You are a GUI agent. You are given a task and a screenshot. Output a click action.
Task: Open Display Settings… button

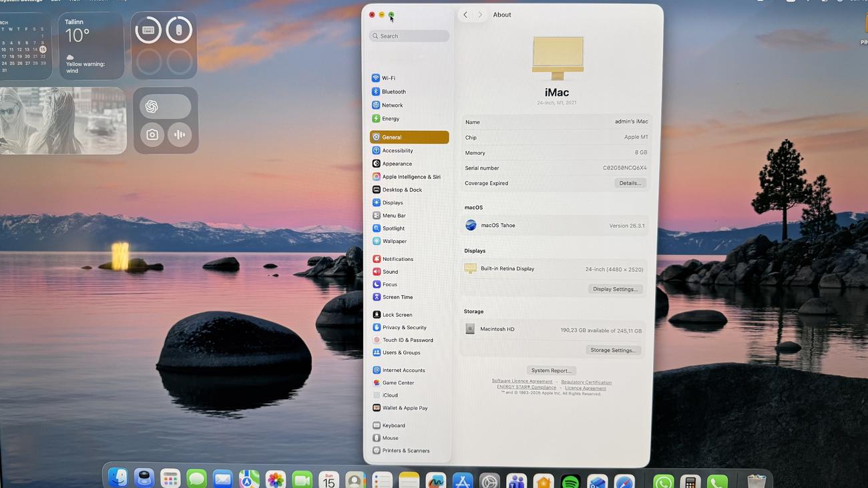click(616, 289)
